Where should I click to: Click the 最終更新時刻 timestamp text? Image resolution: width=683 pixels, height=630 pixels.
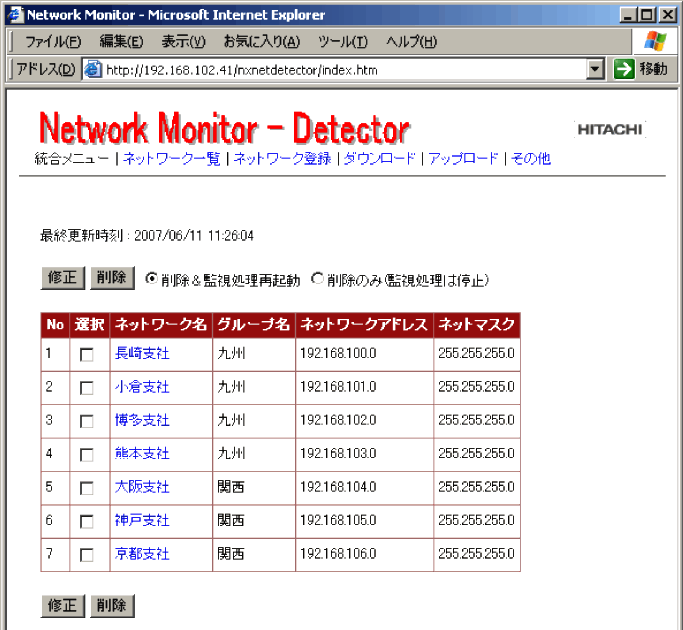pos(147,236)
